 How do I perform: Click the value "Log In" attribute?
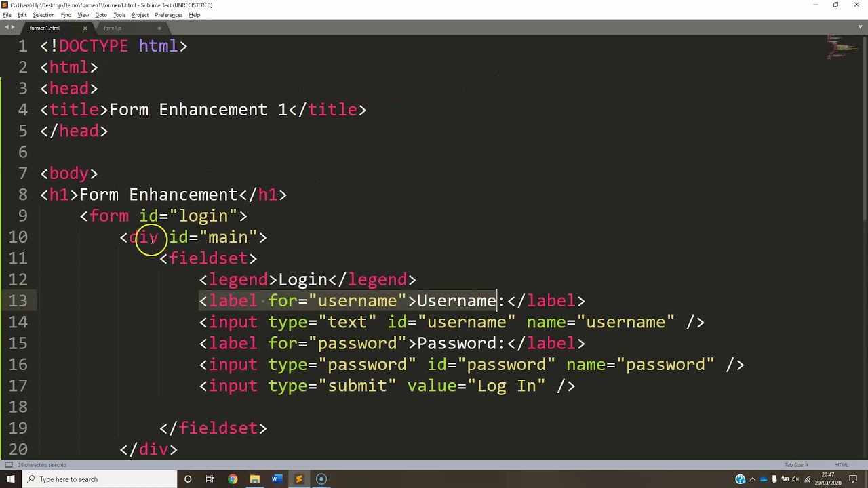476,386
